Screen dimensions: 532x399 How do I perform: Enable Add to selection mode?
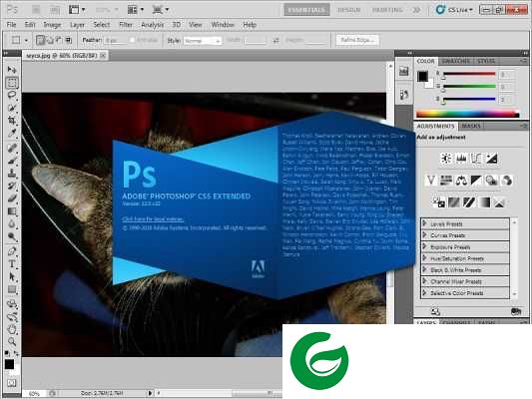tap(50, 40)
